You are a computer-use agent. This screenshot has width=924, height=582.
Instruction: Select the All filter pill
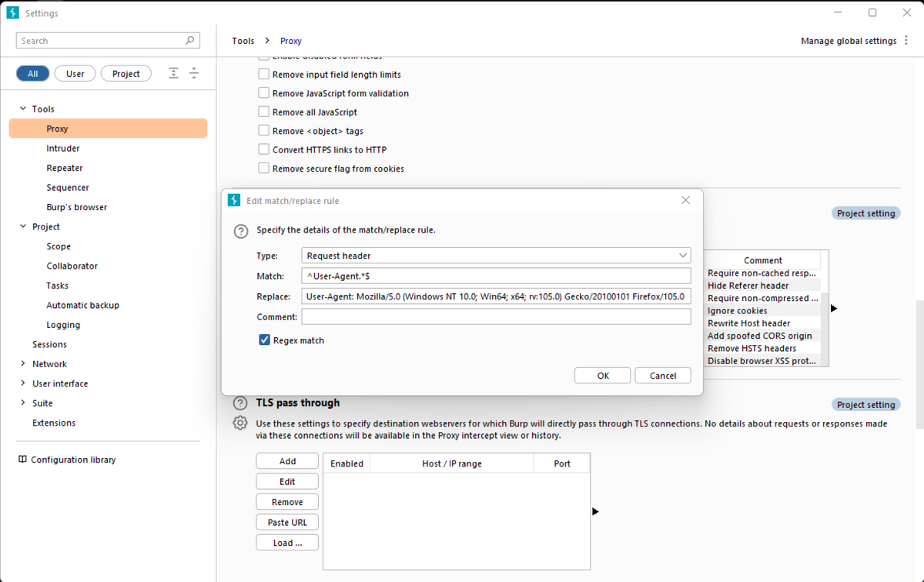(32, 74)
